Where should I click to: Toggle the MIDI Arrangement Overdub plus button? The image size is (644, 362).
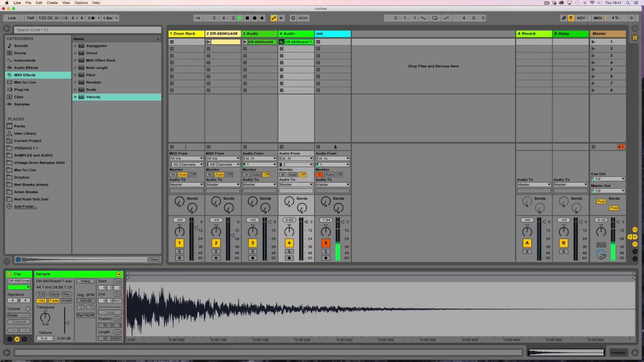(x=262, y=18)
